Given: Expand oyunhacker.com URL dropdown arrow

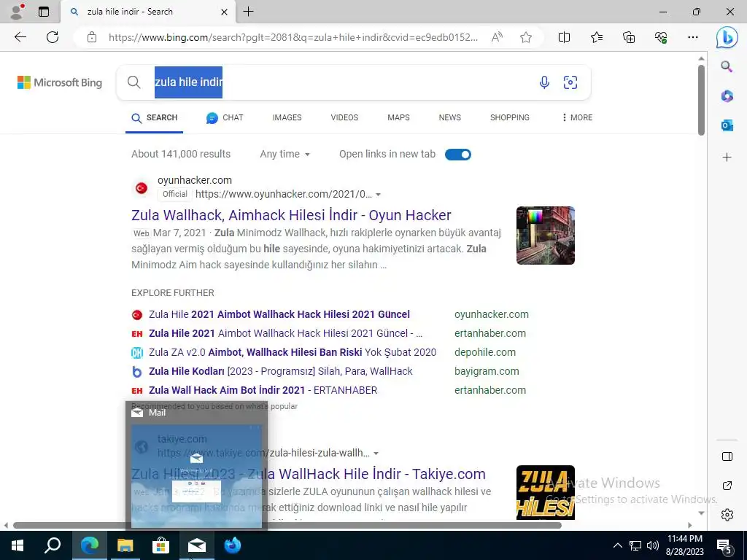Looking at the screenshot, I should [x=379, y=194].
